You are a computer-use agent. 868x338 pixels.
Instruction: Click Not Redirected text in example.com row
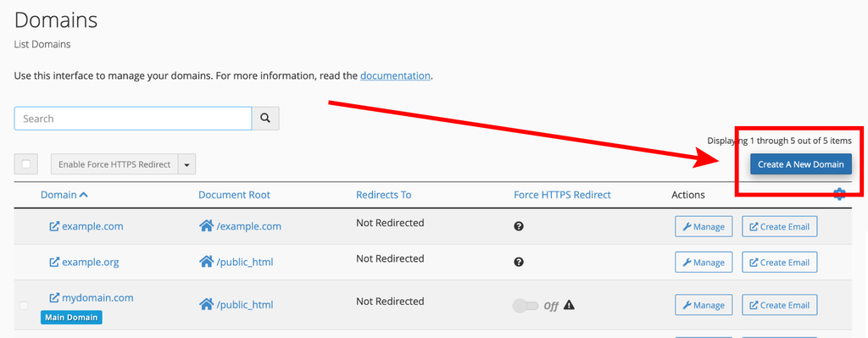(x=390, y=223)
